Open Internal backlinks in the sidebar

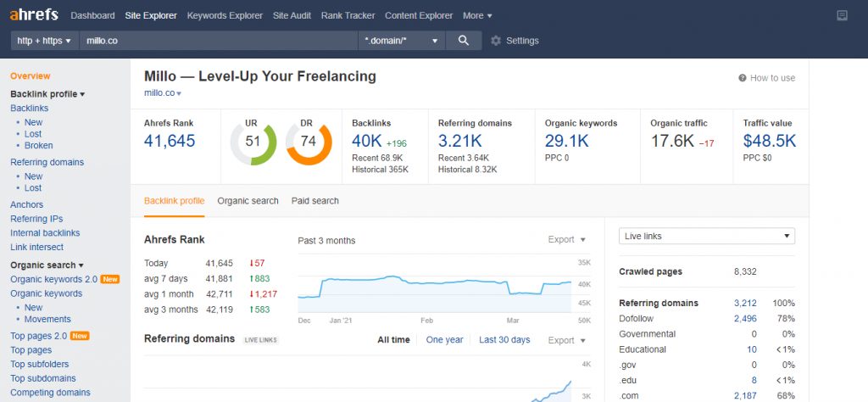(x=45, y=233)
